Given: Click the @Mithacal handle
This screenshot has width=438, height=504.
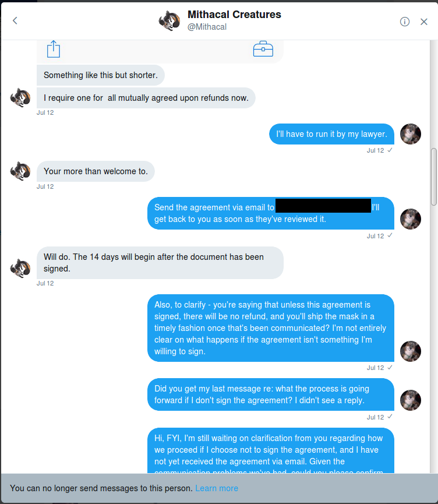Looking at the screenshot, I should pos(207,27).
